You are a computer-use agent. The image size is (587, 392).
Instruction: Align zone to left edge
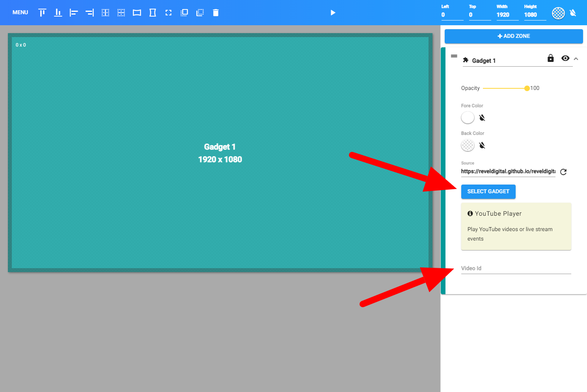(x=74, y=13)
